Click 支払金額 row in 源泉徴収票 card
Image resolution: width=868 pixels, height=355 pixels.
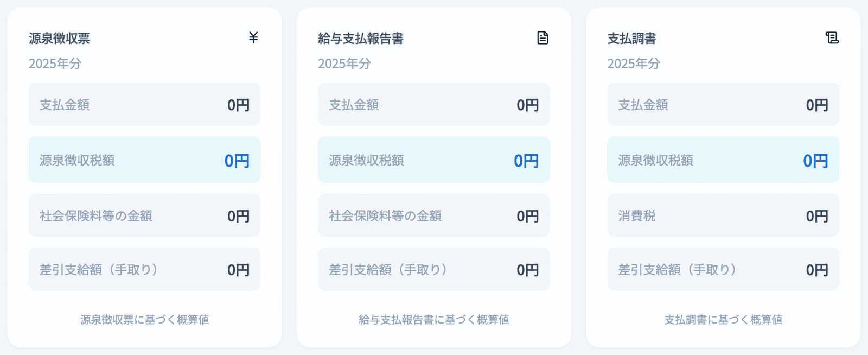point(144,104)
